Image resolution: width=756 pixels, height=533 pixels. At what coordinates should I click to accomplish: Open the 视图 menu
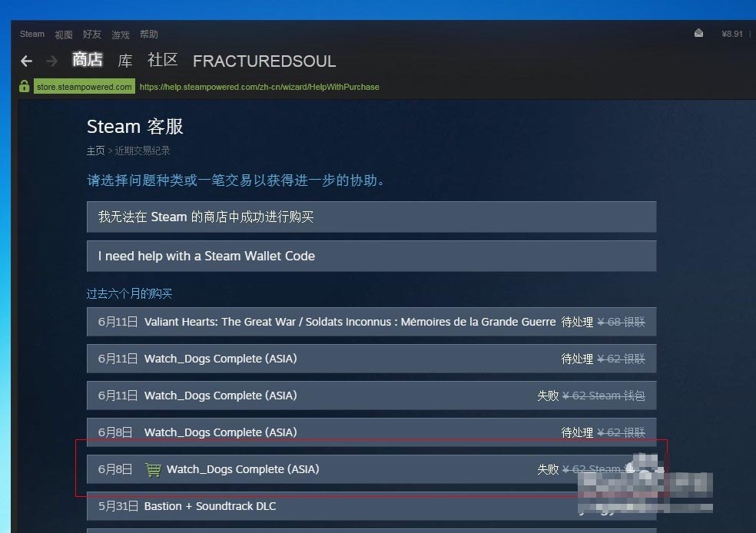[x=64, y=35]
